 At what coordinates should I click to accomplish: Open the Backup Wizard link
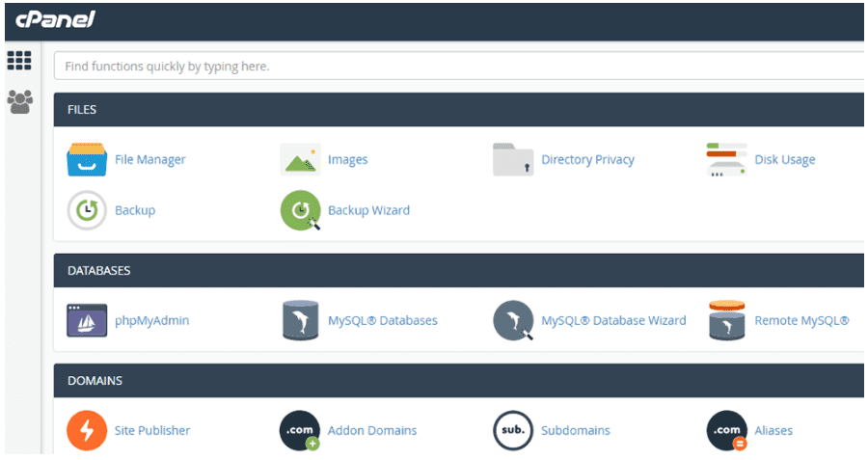click(368, 210)
